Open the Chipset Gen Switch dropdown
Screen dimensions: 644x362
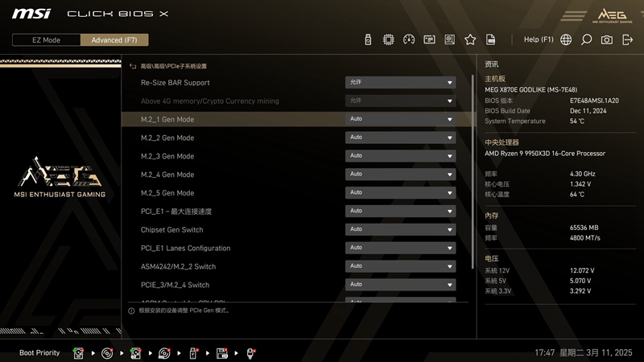click(x=400, y=229)
